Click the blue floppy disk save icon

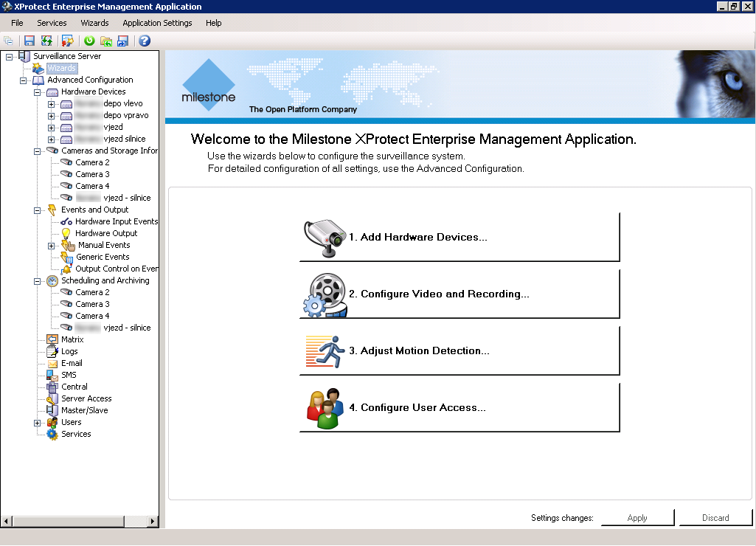tap(30, 41)
